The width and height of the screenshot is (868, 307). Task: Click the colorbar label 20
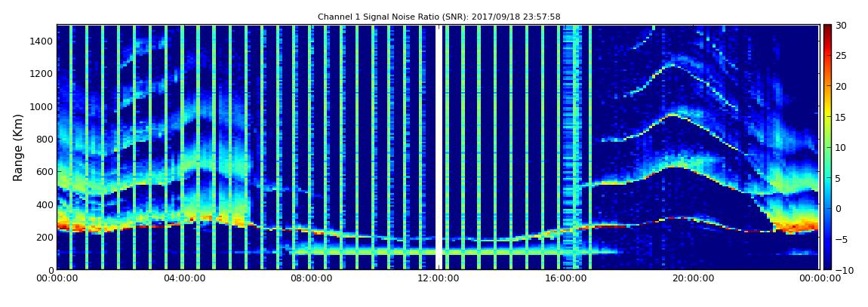[841, 86]
